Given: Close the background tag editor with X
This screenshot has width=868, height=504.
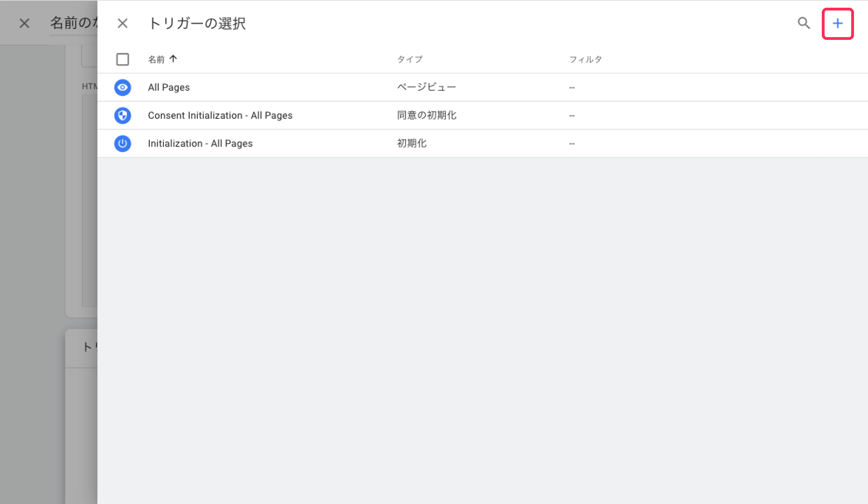Looking at the screenshot, I should pyautogui.click(x=24, y=23).
